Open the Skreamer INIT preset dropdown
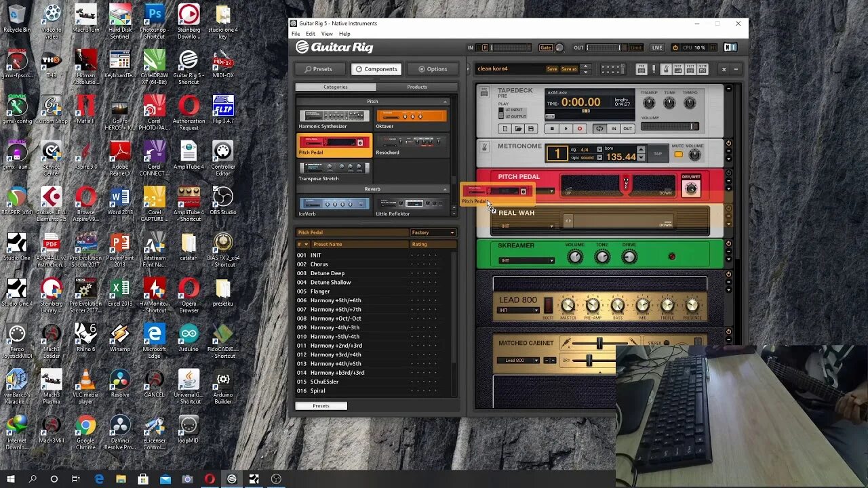 pyautogui.click(x=526, y=260)
